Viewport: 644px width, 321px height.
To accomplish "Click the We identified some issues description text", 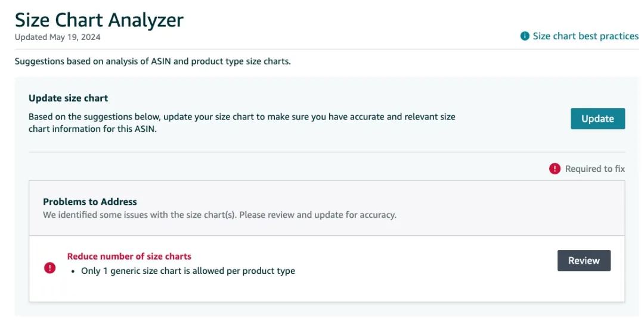I will click(140, 215).
